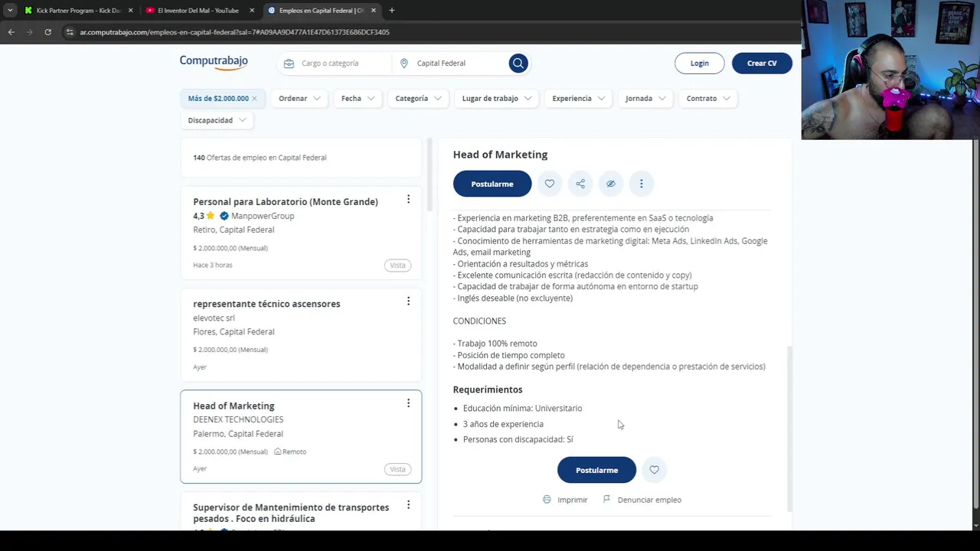Open the Head of Marketing listing card
The height and width of the screenshot is (551, 980).
point(301,436)
